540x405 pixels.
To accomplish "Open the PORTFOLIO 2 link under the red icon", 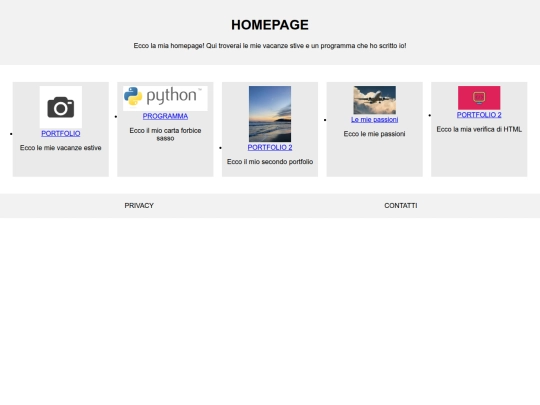I will (x=479, y=115).
